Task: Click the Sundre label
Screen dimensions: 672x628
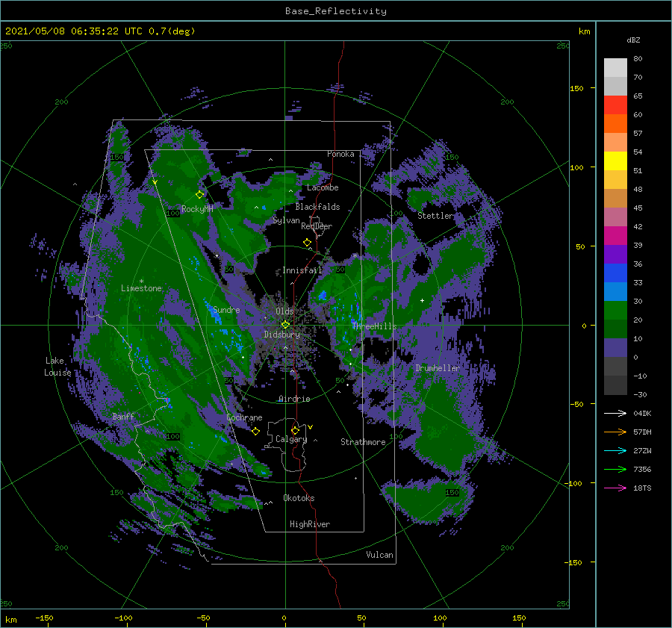Action: [226, 309]
